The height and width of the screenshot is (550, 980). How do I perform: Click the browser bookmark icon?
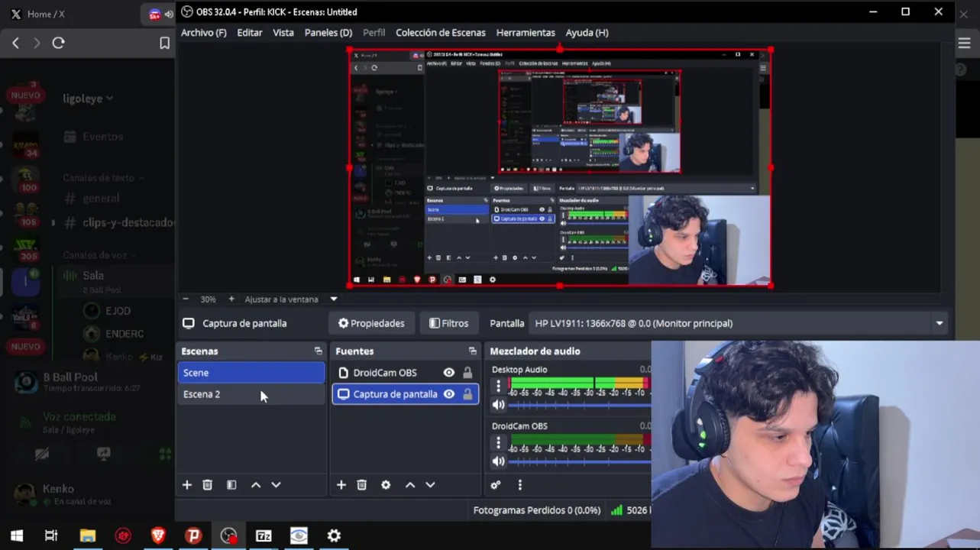tap(164, 44)
